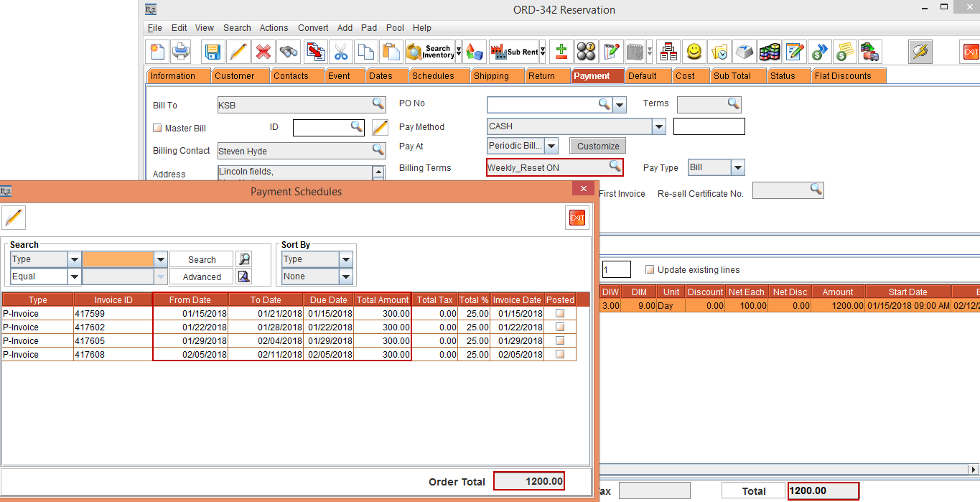Open the Pay Type dropdown

point(737,167)
